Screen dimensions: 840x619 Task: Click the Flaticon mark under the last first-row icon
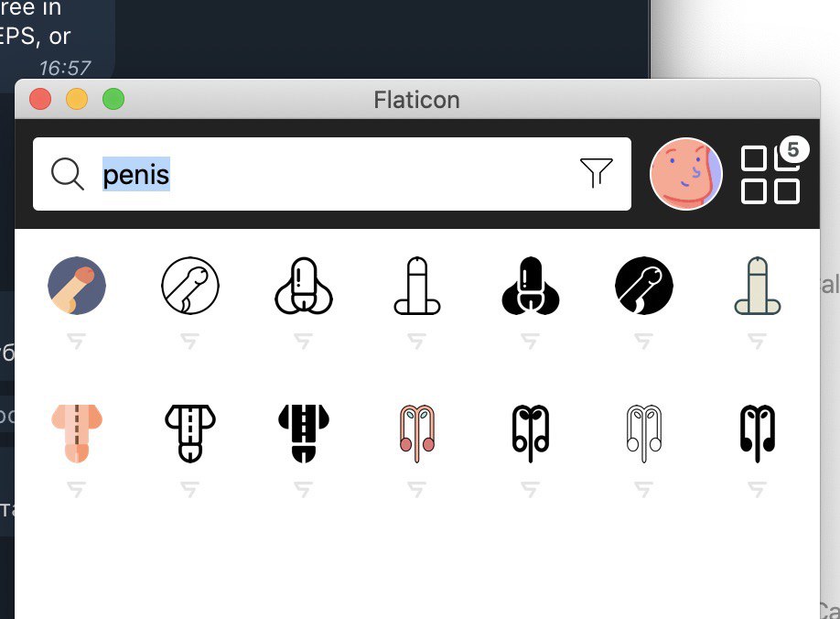point(757,341)
